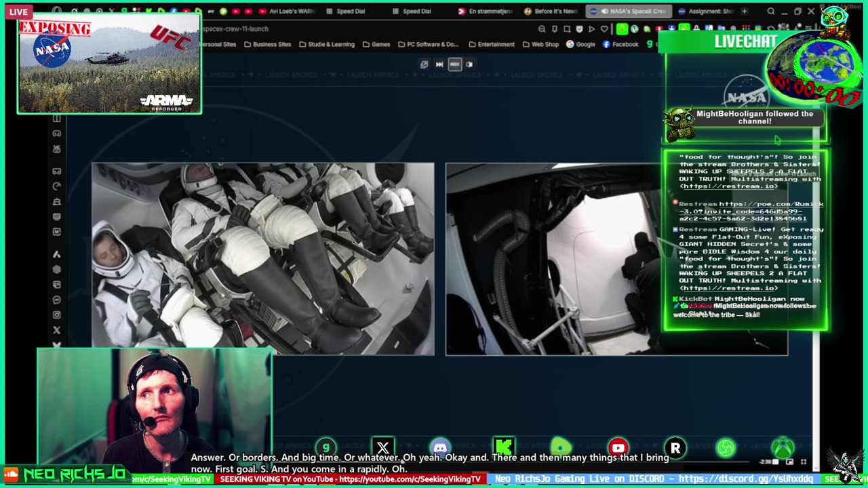
Task: Click the right cabin camera video feed
Action: [x=553, y=259]
